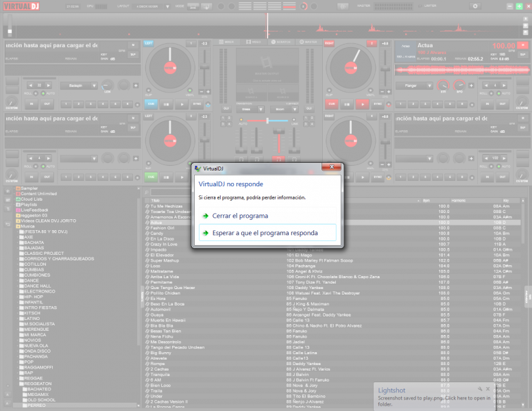532x411 pixels.
Task: Halve deck 1 loop size with left arrow
Action: [x=31, y=86]
